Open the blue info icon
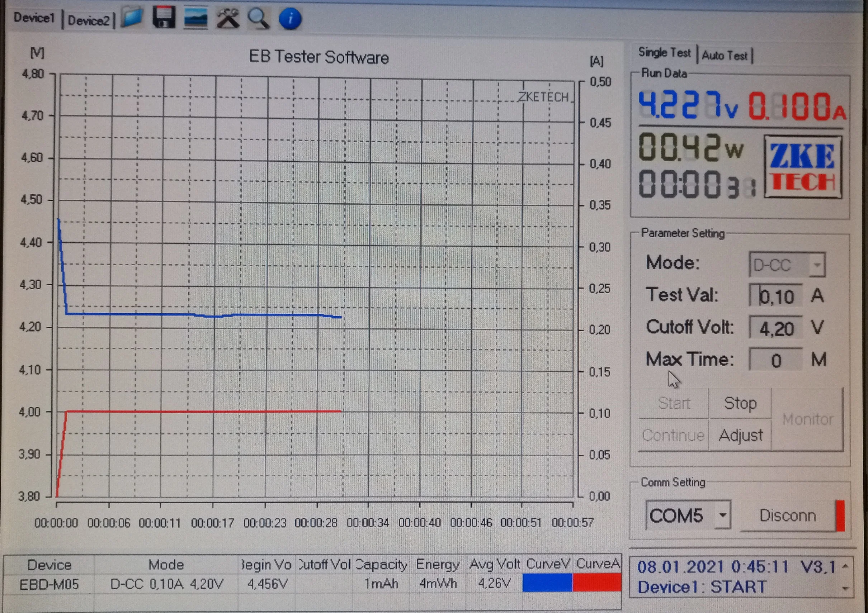The image size is (868, 613). (290, 19)
